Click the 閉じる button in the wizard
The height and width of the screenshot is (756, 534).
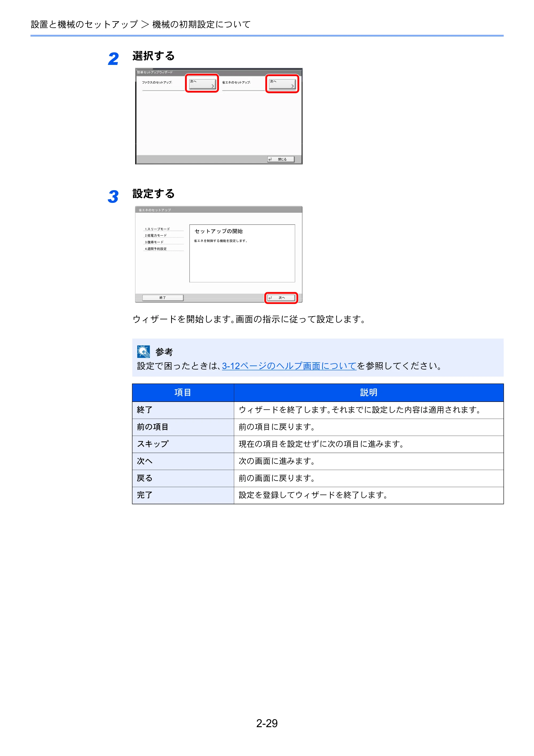click(281, 159)
